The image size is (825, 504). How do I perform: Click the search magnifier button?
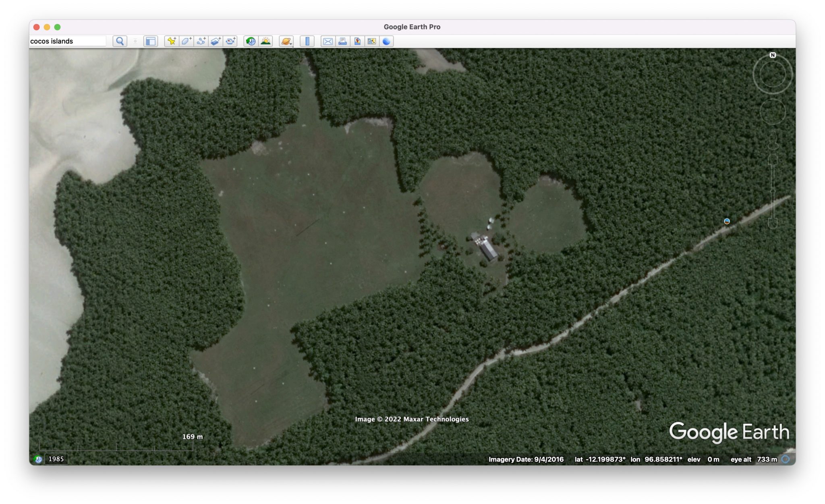click(120, 41)
